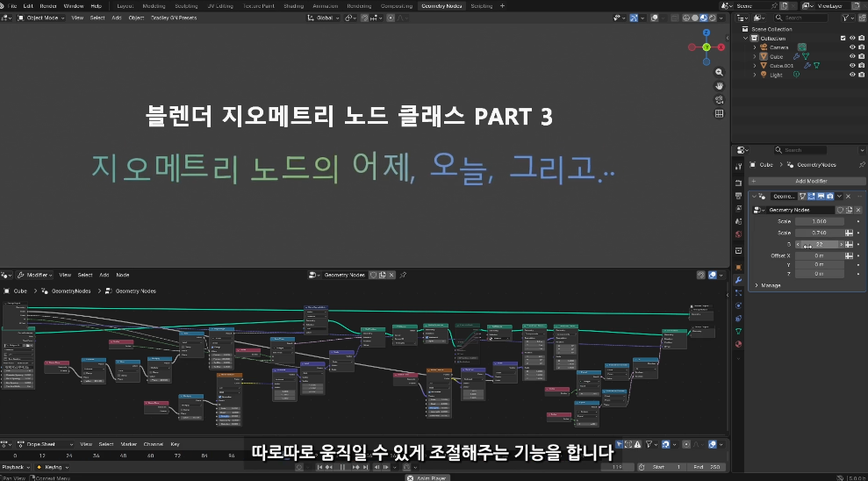Hide Cube.001 in viewport via eye icon
868x481 pixels.
tap(852, 65)
